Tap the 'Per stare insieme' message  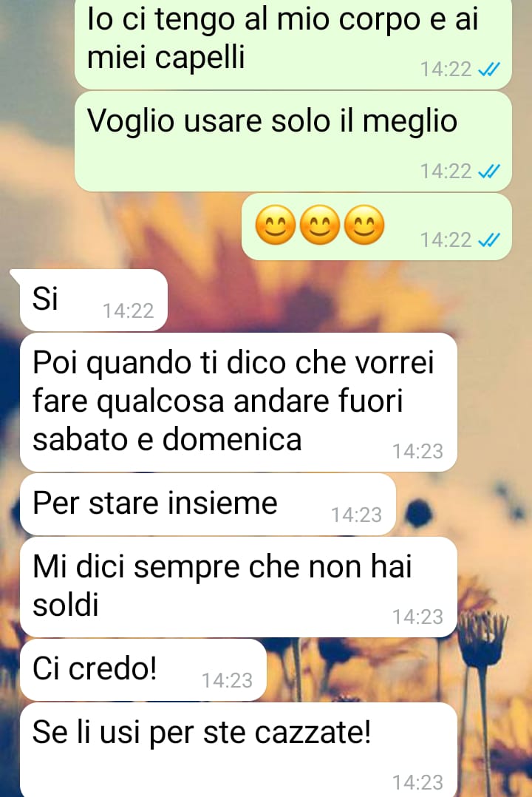[x=208, y=504]
